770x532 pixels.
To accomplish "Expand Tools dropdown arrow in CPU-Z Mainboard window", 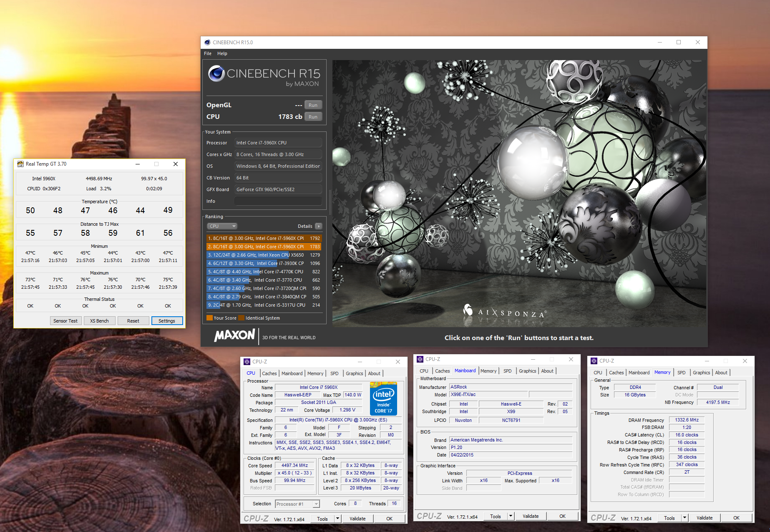I will pos(511,516).
